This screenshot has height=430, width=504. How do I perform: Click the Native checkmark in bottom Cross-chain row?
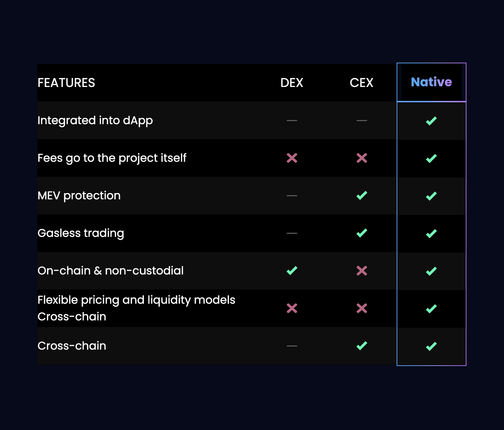point(431,347)
